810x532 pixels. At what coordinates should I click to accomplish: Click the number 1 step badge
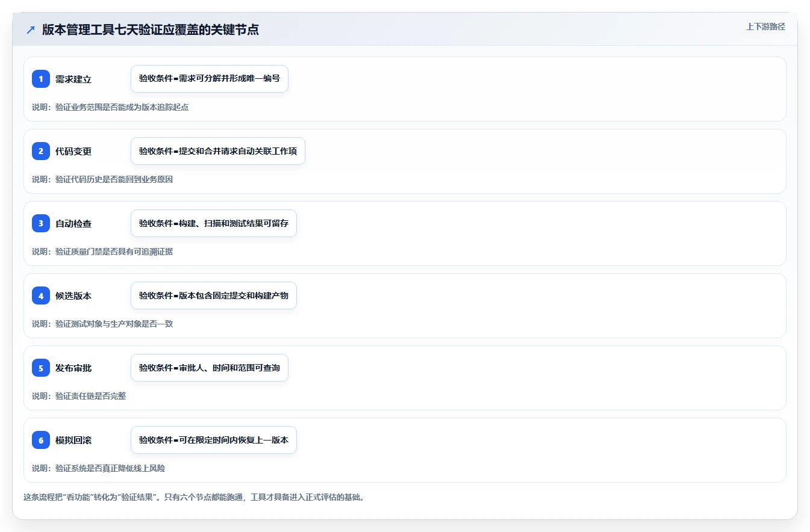[41, 79]
